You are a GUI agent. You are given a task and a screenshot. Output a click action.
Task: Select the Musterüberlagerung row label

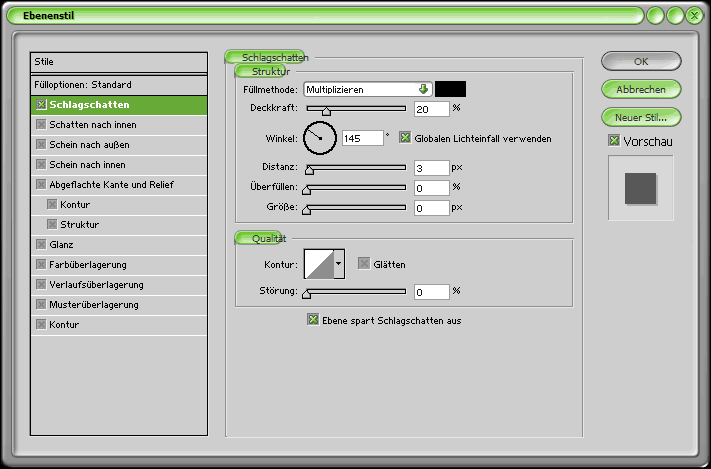click(x=94, y=304)
